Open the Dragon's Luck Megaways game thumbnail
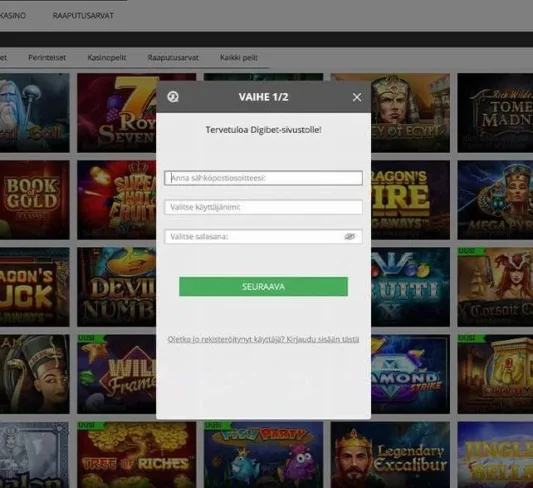Viewport: 533px width, 488px height. click(x=34, y=287)
